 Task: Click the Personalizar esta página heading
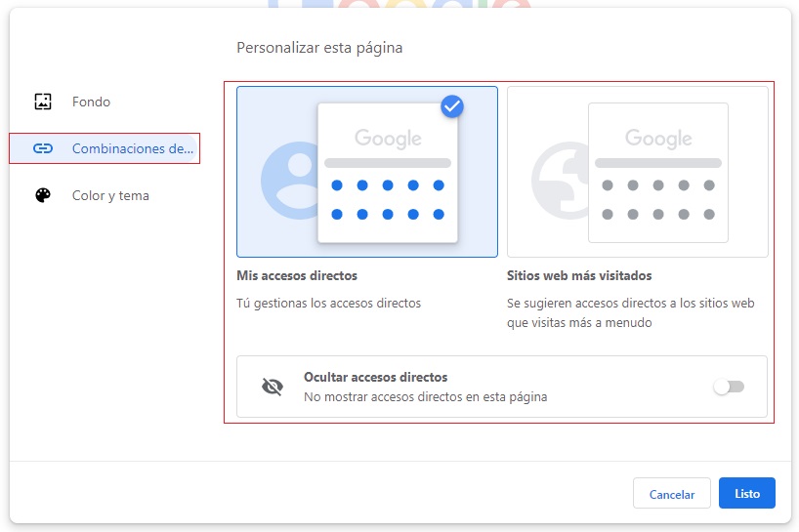[319, 47]
